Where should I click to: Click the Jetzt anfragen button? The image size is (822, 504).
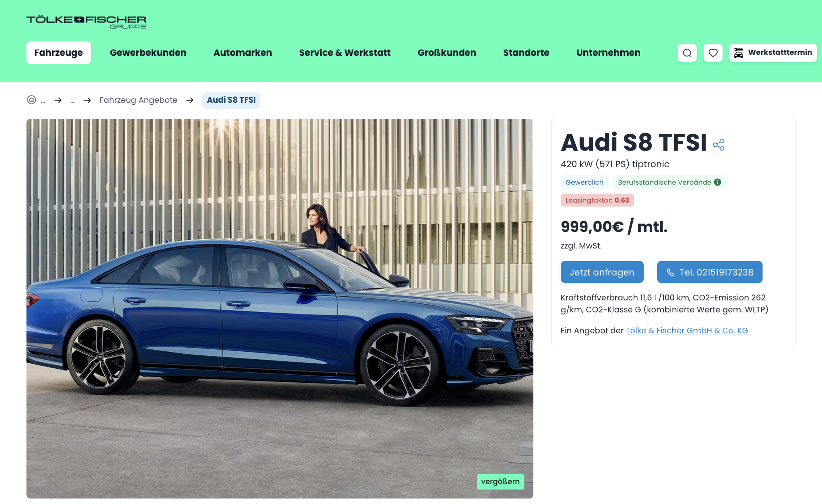(602, 272)
